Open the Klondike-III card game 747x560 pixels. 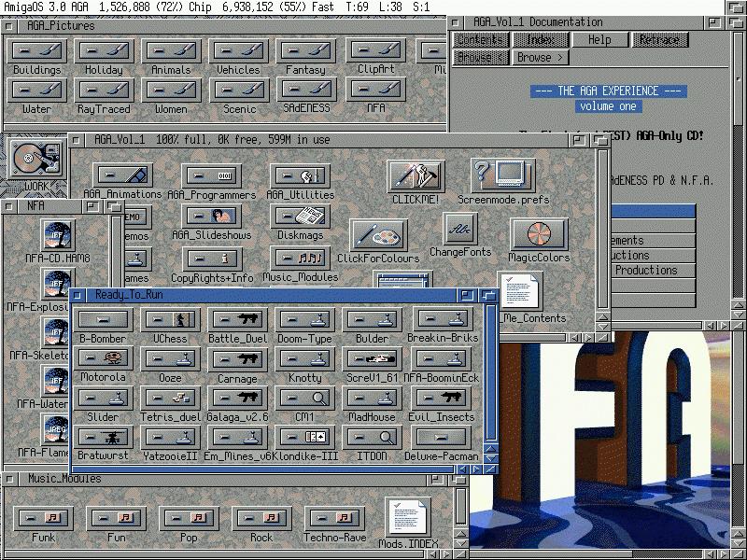pyautogui.click(x=305, y=437)
